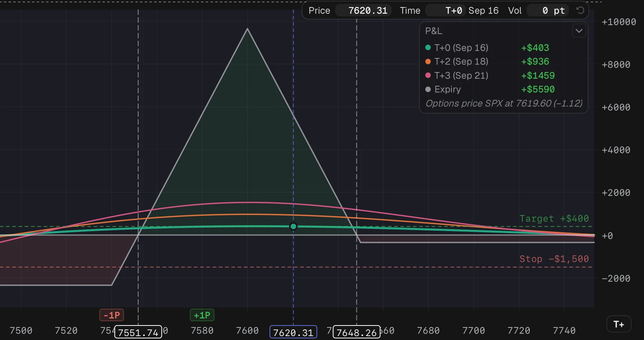Click the green current-price dot on the T+0 curve
644x340 pixels.
tap(293, 226)
